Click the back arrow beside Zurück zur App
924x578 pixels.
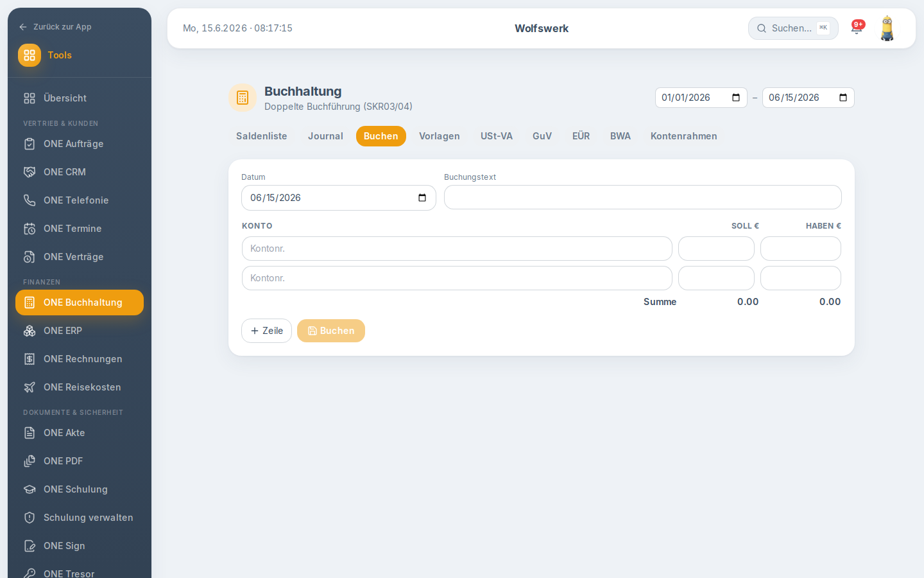coord(23,27)
